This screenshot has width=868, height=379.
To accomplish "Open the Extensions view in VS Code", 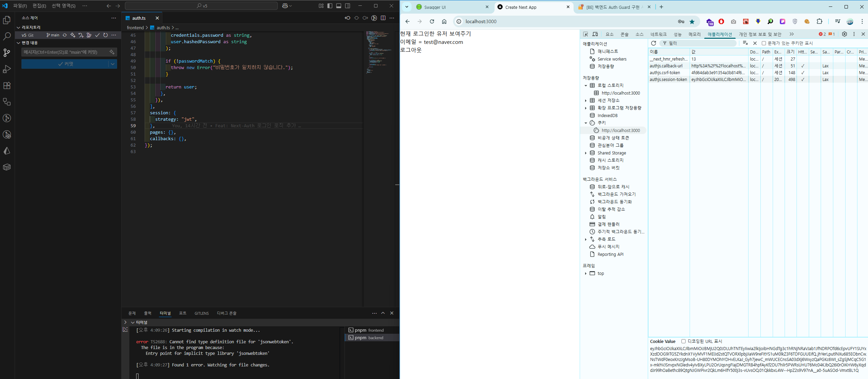I will pos(7,85).
